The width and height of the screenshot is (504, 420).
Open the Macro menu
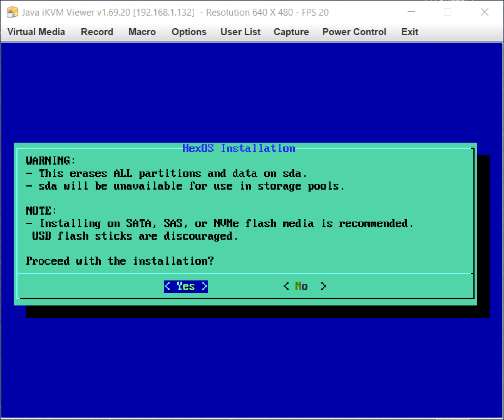coord(142,32)
